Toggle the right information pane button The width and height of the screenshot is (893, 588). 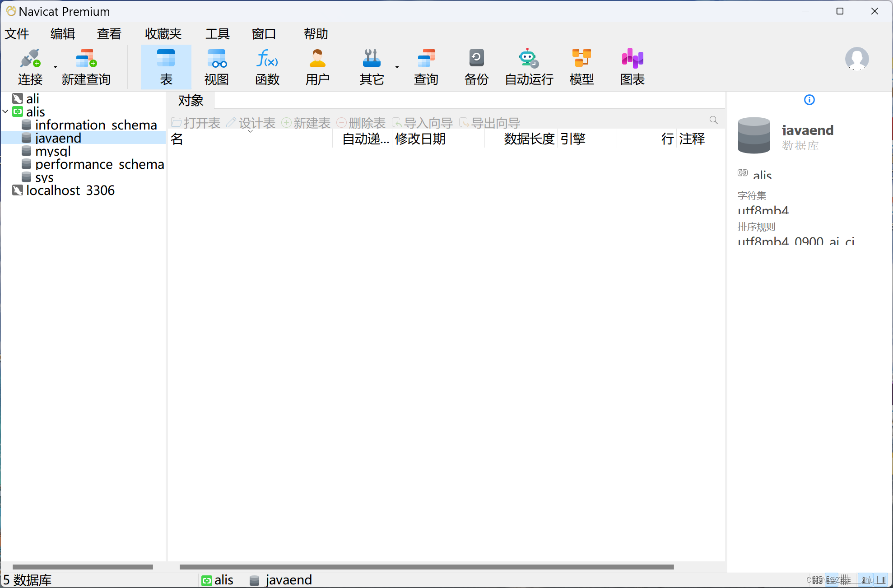[x=881, y=580]
